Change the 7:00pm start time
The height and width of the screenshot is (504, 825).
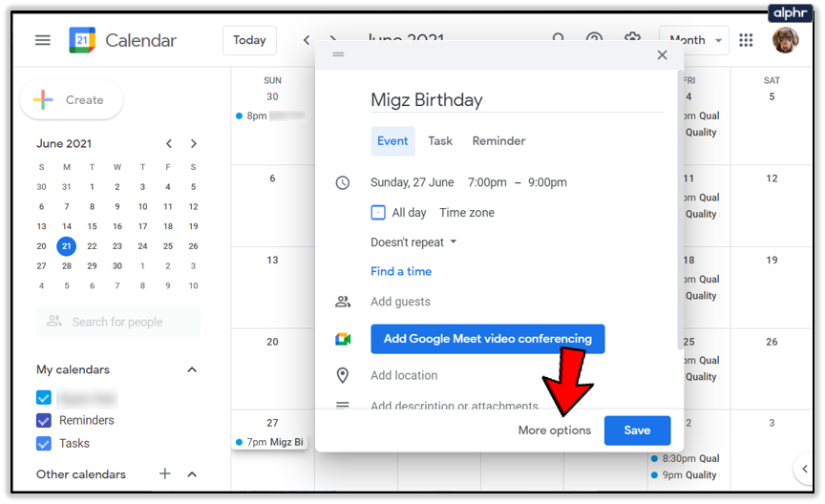pos(487,182)
